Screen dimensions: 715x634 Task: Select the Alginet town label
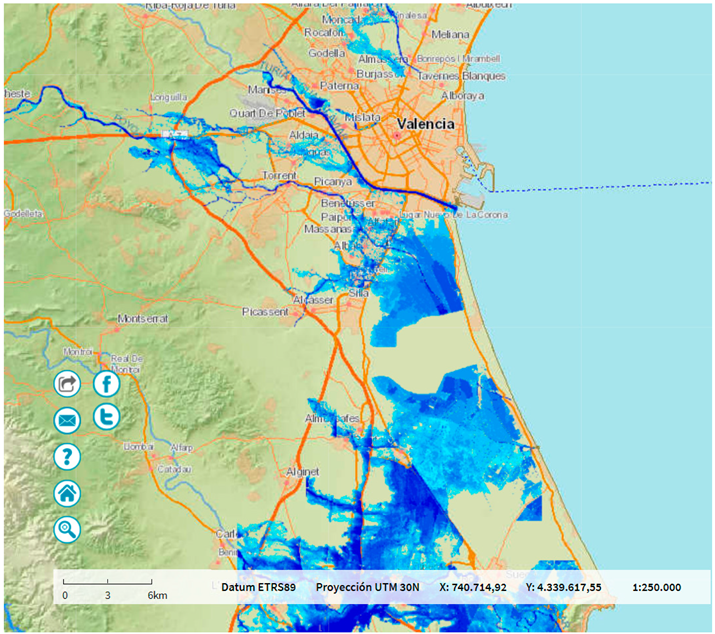tap(302, 472)
